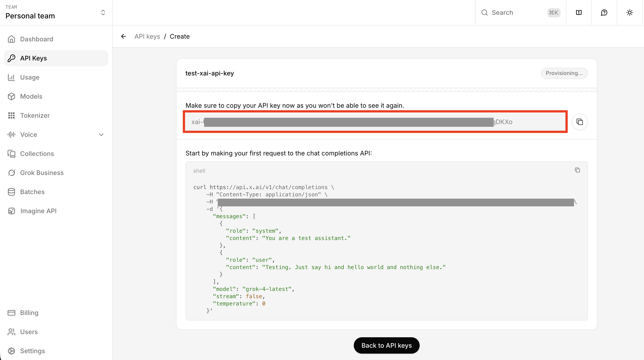Copy the shell code snippet
The height and width of the screenshot is (360, 644).
click(x=577, y=170)
